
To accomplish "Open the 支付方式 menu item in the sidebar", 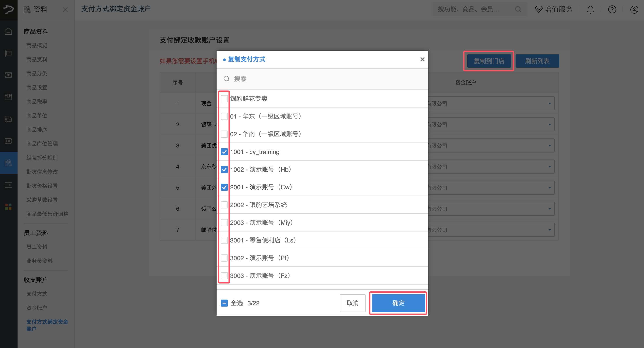I will pyautogui.click(x=37, y=294).
